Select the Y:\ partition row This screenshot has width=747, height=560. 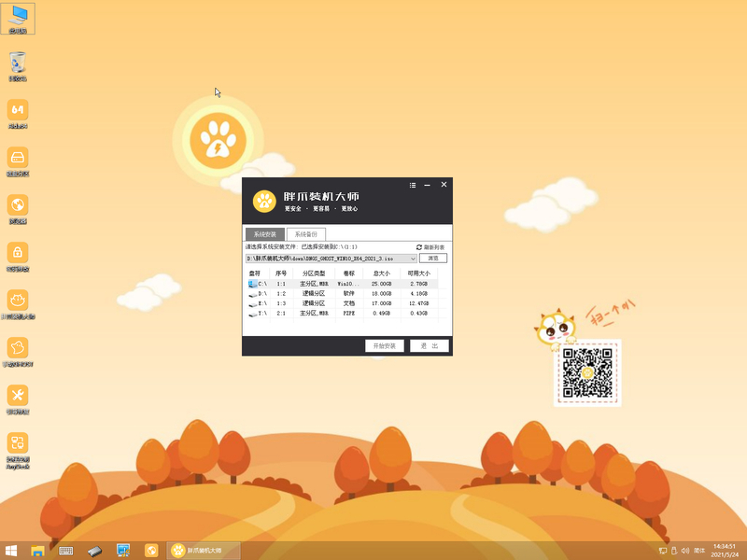point(342,314)
